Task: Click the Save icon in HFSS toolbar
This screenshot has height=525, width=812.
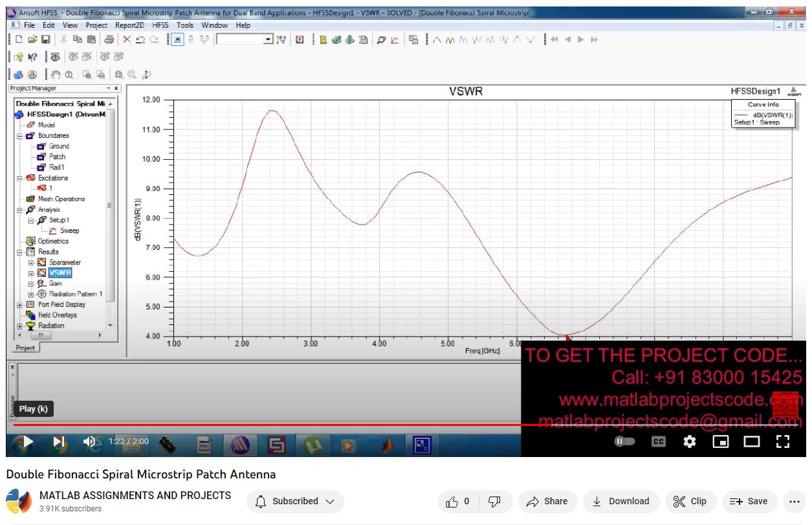Action: click(46, 39)
